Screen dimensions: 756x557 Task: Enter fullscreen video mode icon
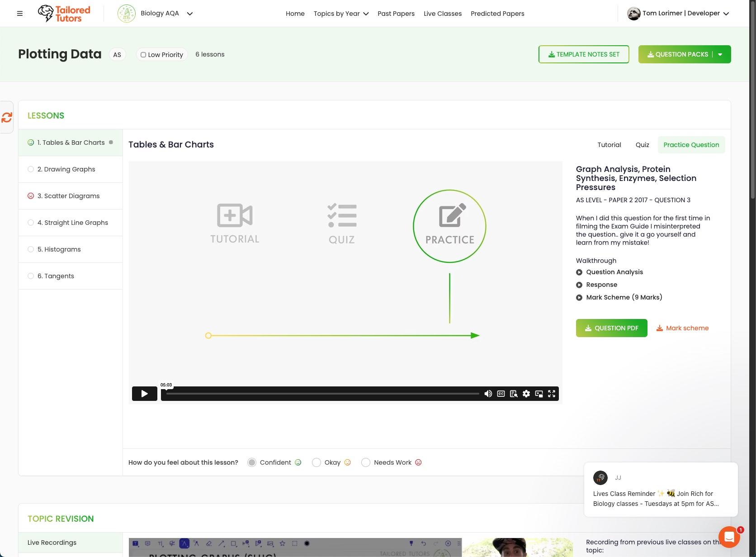click(x=552, y=394)
